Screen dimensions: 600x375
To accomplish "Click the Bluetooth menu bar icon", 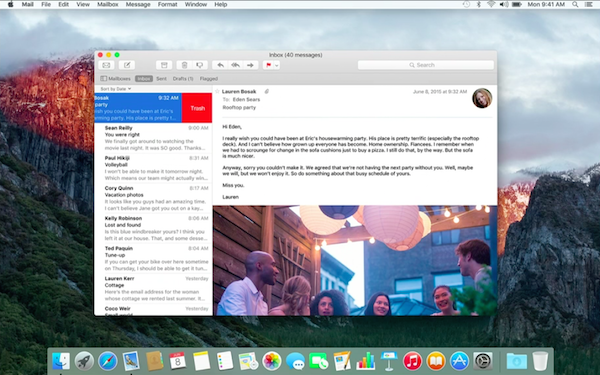I will (478, 5).
